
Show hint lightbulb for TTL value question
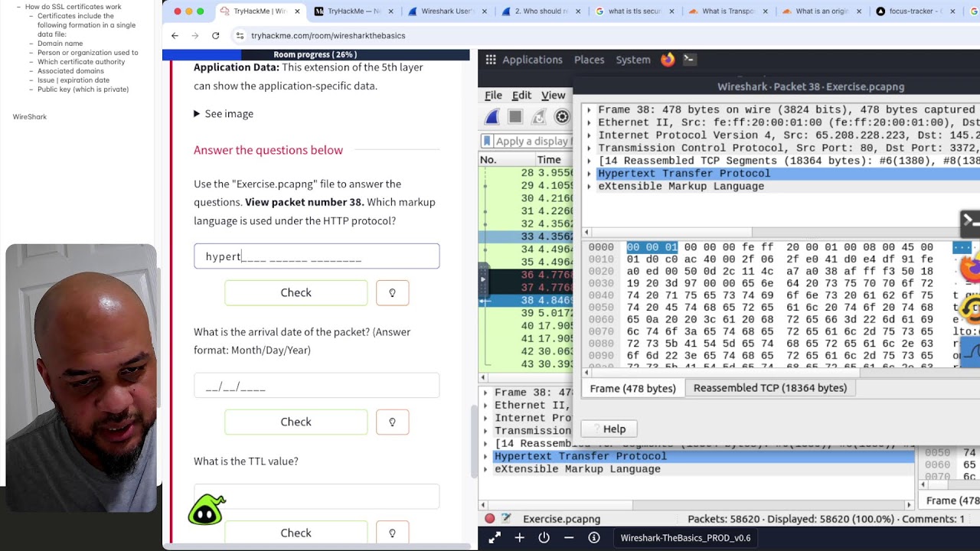(392, 533)
